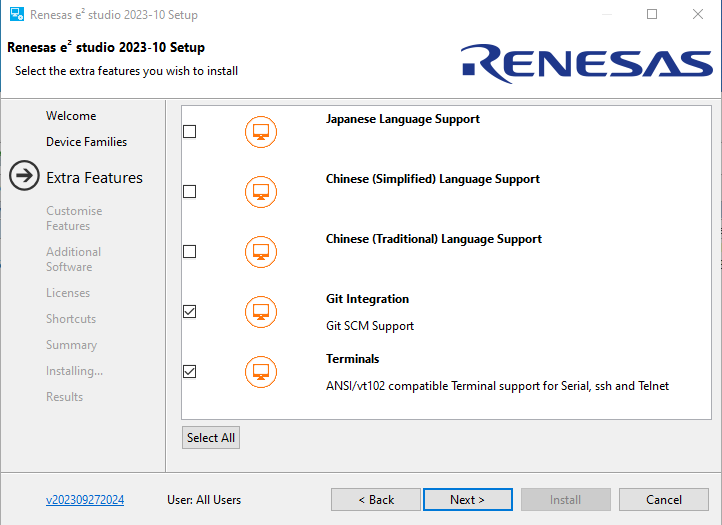Image resolution: width=722 pixels, height=525 pixels.
Task: Cancel the e² studio setup
Action: point(663,499)
